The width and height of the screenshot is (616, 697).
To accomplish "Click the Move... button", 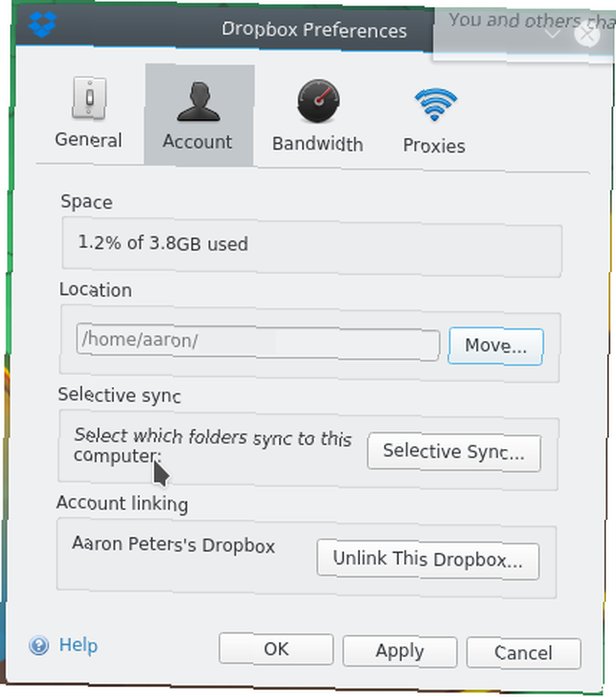I will coord(495,346).
